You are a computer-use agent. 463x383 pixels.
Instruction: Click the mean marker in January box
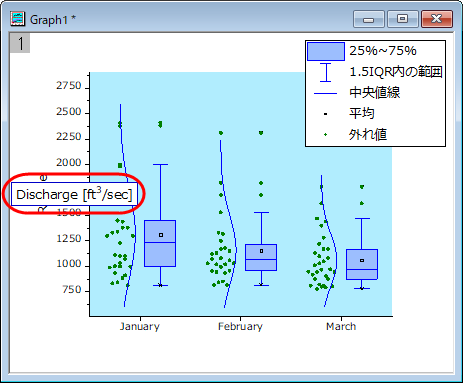pos(161,235)
